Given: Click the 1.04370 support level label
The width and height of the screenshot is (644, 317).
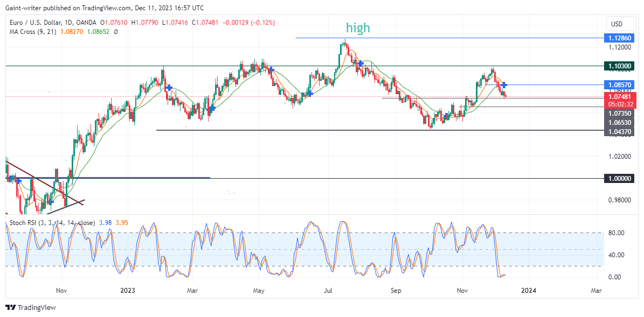Looking at the screenshot, I should pos(620,131).
